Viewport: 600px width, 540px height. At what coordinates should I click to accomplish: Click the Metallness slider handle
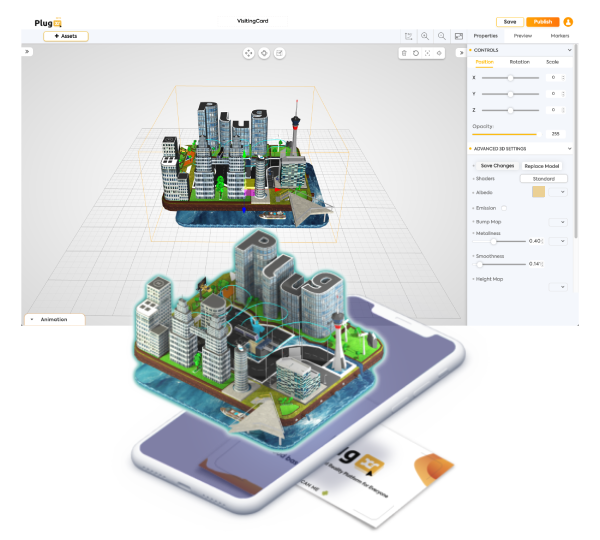[493, 241]
